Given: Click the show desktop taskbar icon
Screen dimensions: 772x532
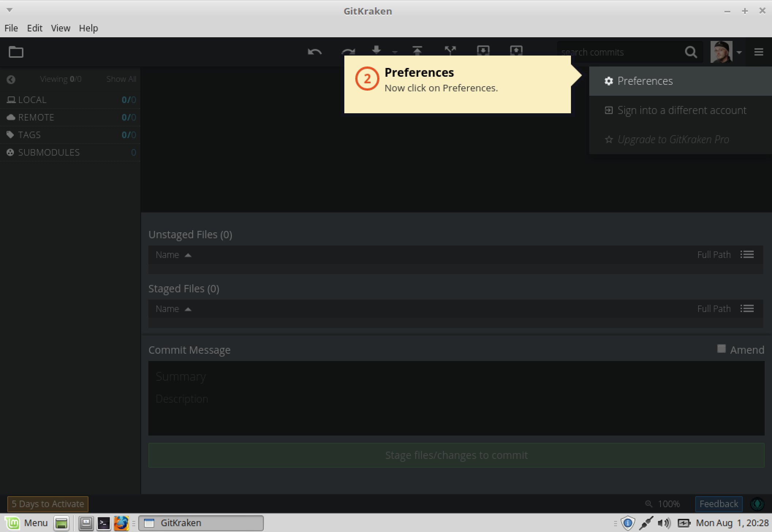Looking at the screenshot, I should pos(61,523).
